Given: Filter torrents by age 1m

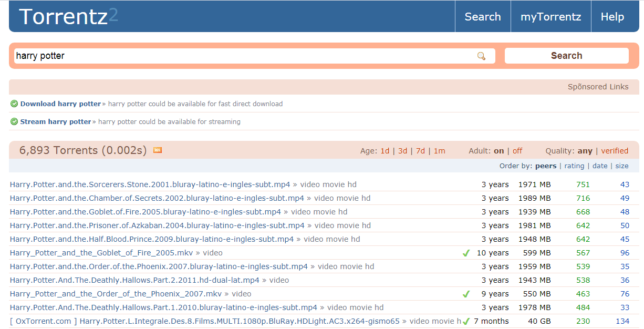Looking at the screenshot, I should pos(439,151).
